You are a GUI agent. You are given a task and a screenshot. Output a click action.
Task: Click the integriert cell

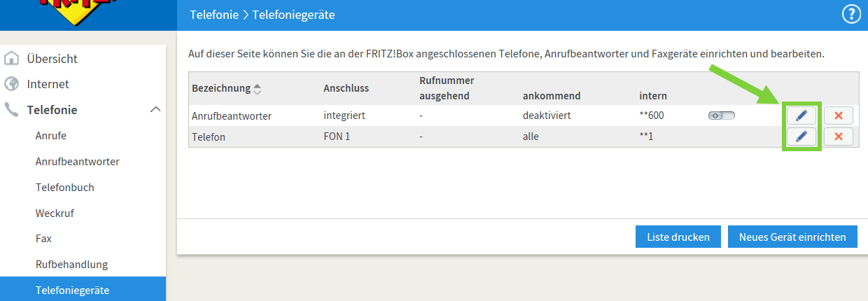(344, 115)
